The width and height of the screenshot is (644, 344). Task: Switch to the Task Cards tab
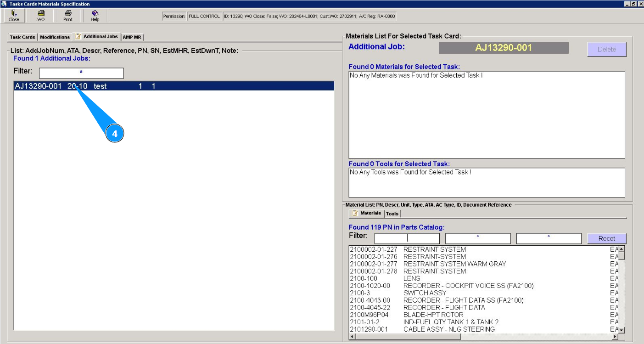tap(22, 37)
